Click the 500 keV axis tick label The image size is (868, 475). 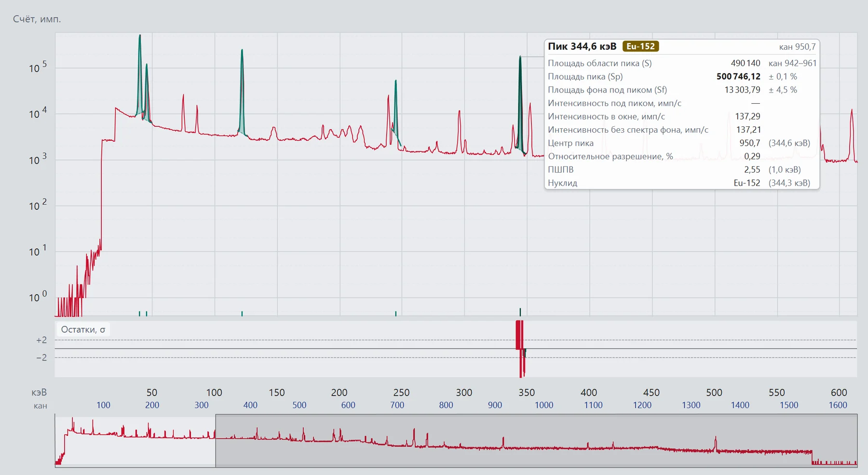(714, 393)
